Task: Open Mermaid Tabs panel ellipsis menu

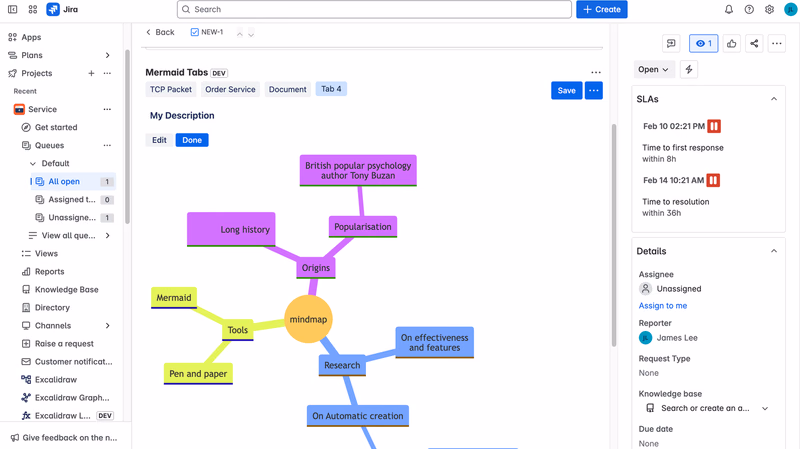Action: [x=596, y=72]
